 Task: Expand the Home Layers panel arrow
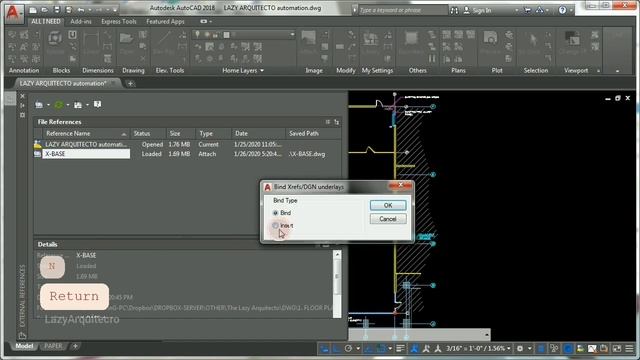click(x=262, y=71)
